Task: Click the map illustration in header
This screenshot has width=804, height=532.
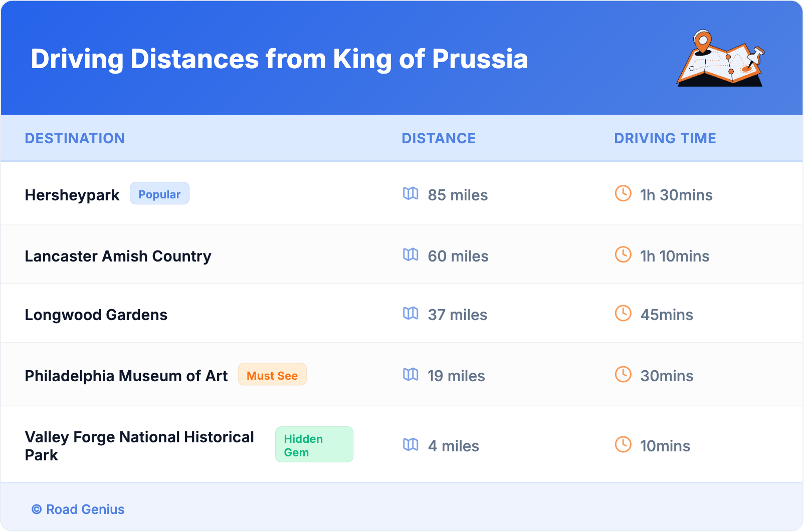Action: pyautogui.click(x=720, y=59)
